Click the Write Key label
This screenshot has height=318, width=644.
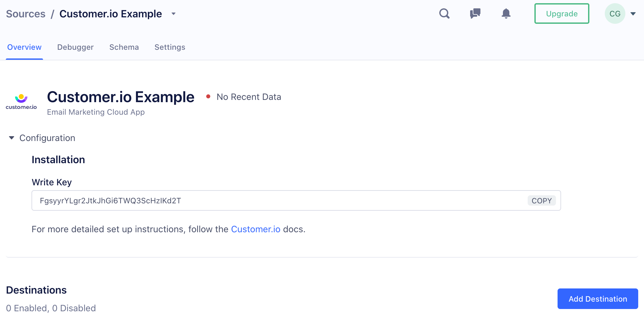pyautogui.click(x=52, y=182)
